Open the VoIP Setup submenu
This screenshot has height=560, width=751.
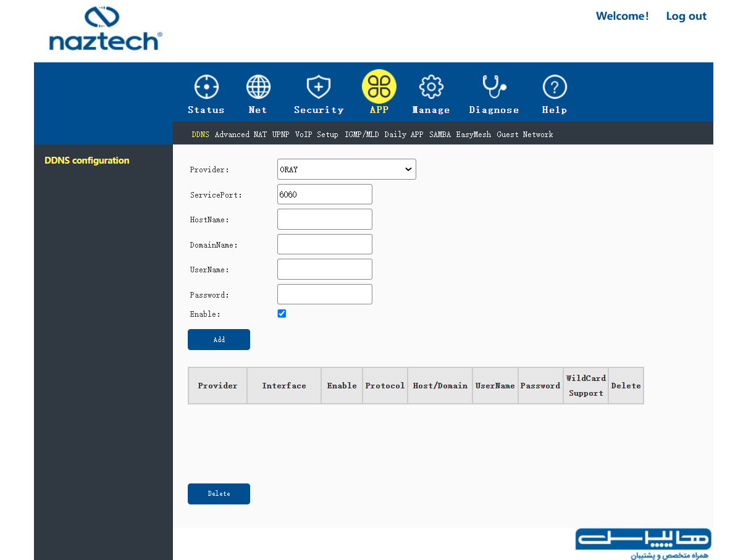(x=316, y=135)
